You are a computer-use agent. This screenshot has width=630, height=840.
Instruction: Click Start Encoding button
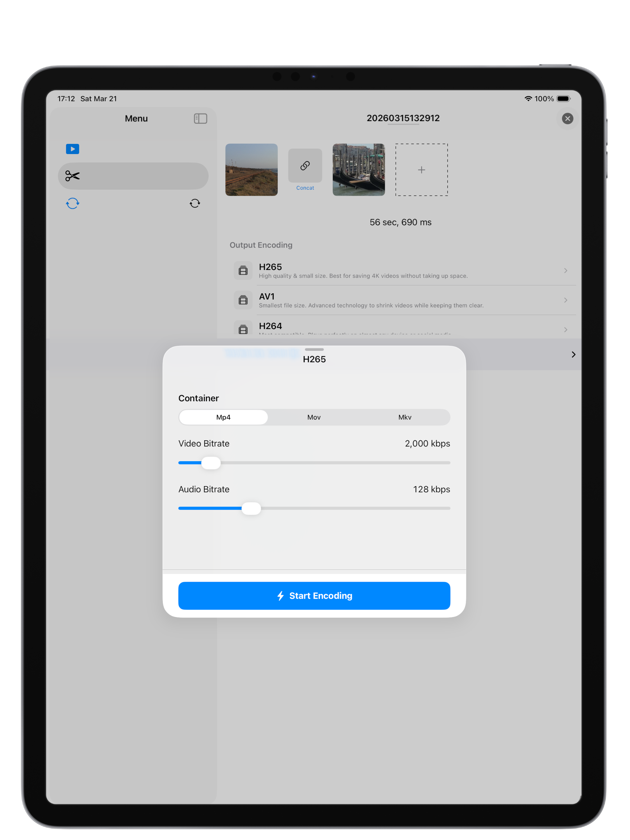coord(314,596)
